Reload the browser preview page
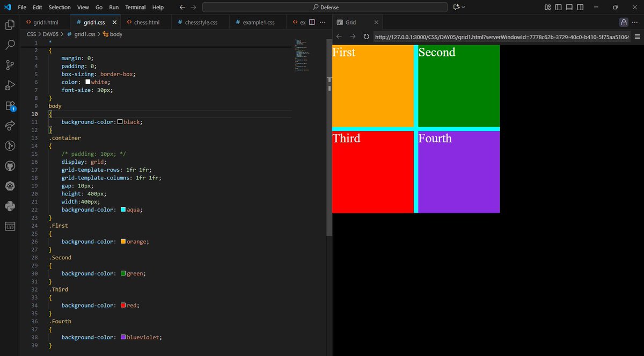This screenshot has height=356, width=644. tap(366, 37)
